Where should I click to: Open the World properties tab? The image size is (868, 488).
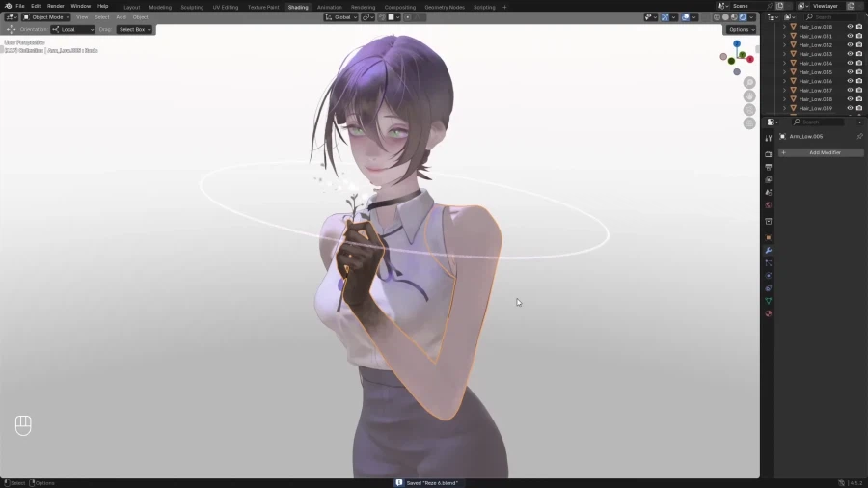[769, 205]
